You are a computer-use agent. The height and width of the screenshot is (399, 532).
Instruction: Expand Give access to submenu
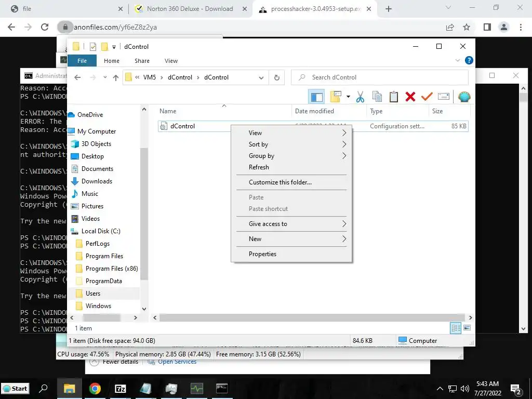click(x=292, y=224)
